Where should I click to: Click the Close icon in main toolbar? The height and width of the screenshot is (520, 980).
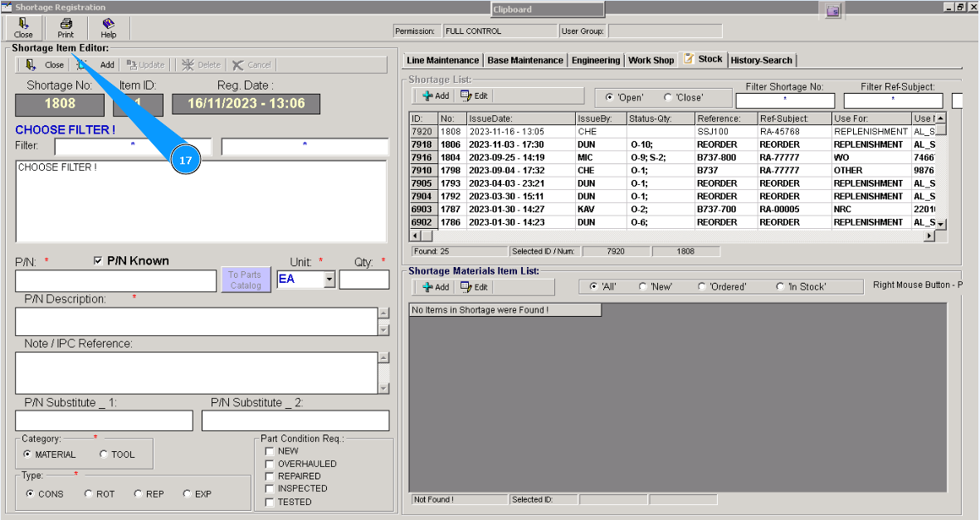pyautogui.click(x=23, y=28)
